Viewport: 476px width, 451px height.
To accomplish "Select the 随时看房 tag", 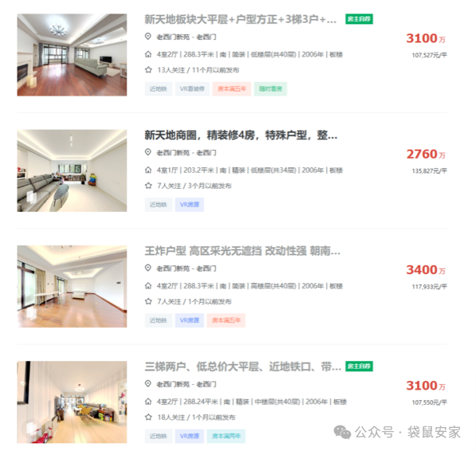I will (x=270, y=89).
